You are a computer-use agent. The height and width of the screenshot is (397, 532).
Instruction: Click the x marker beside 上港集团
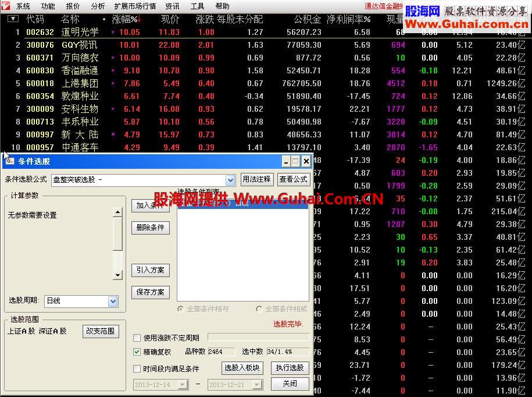pyautogui.click(x=113, y=84)
